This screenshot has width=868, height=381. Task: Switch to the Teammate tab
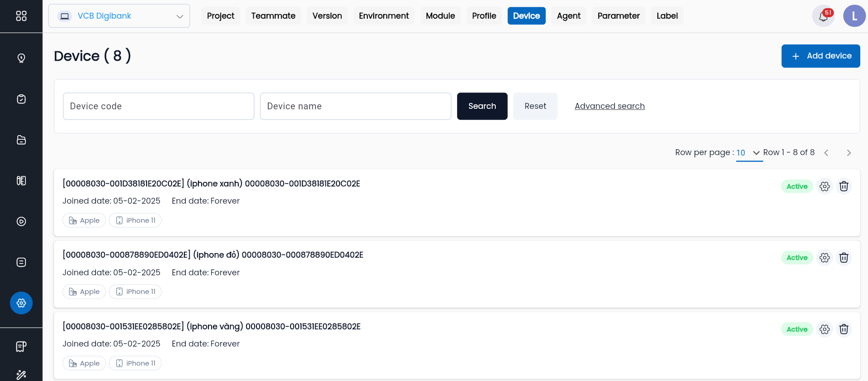point(273,16)
